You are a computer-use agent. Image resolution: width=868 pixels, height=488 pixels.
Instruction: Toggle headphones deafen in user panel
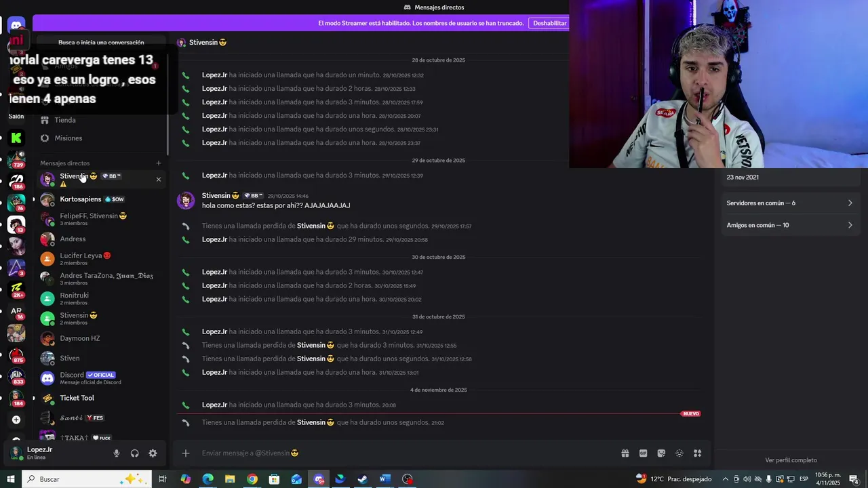click(x=134, y=453)
